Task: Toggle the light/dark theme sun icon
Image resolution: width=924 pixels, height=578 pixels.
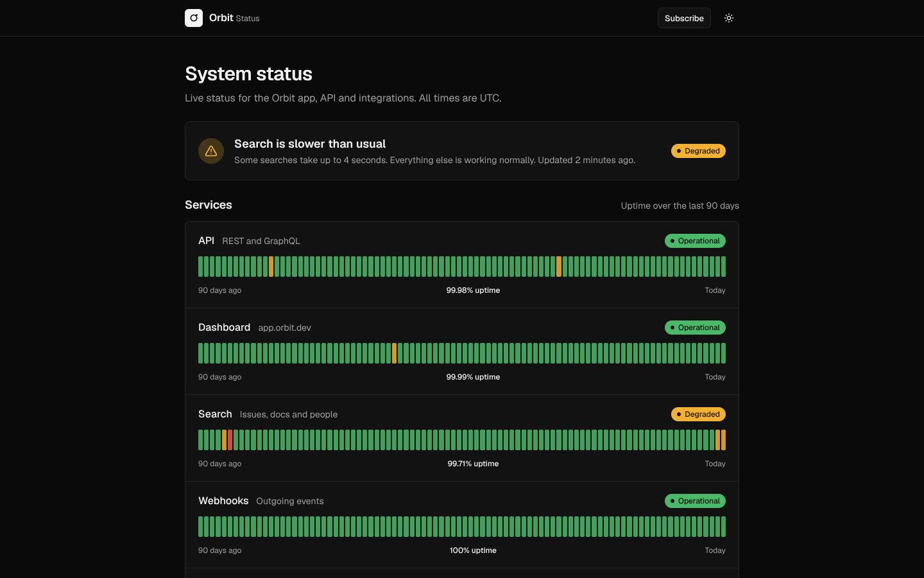Action: [x=729, y=18]
